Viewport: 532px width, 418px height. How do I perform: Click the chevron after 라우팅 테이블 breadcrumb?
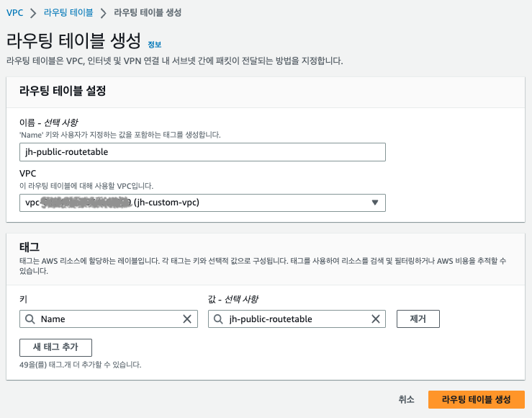pos(104,13)
